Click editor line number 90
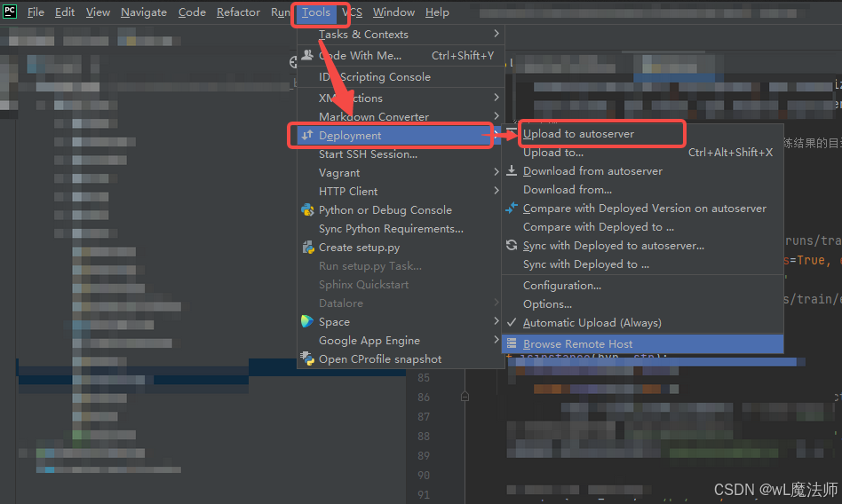842x504 pixels. (x=424, y=475)
